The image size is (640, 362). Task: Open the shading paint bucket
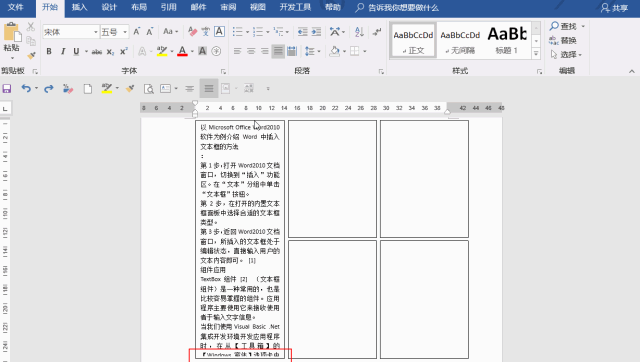click(335, 51)
